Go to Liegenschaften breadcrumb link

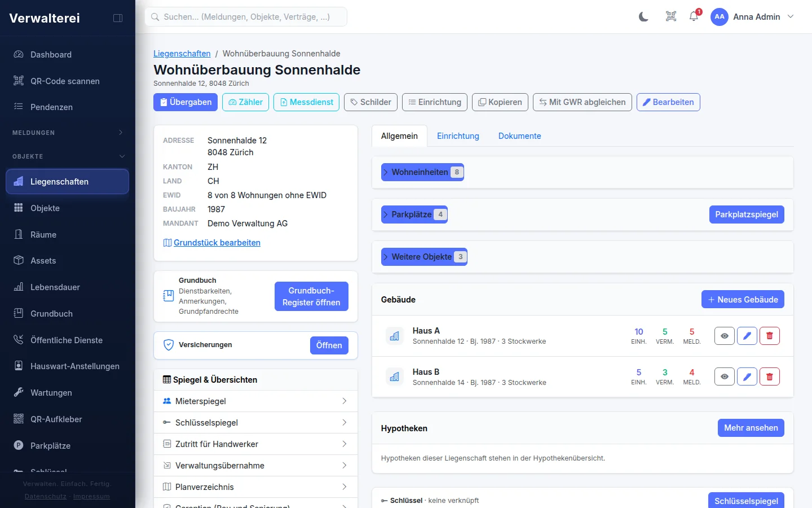tap(182, 54)
